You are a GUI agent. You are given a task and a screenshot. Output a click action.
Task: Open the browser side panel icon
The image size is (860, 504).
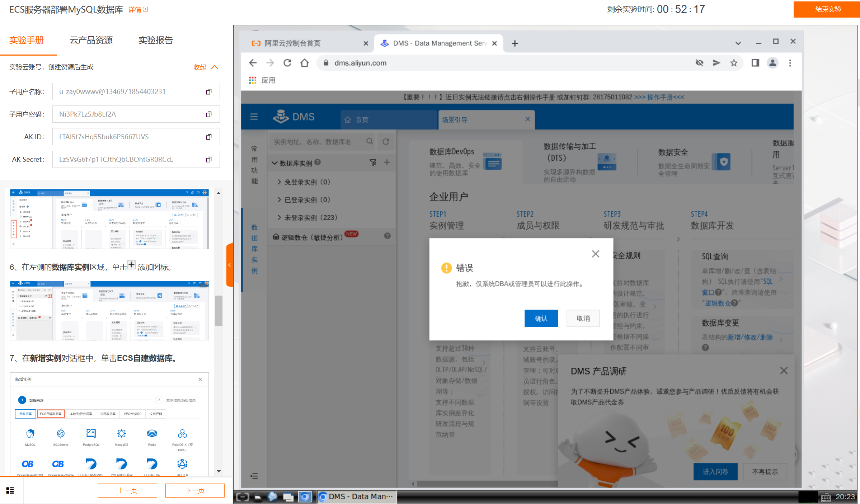(755, 63)
